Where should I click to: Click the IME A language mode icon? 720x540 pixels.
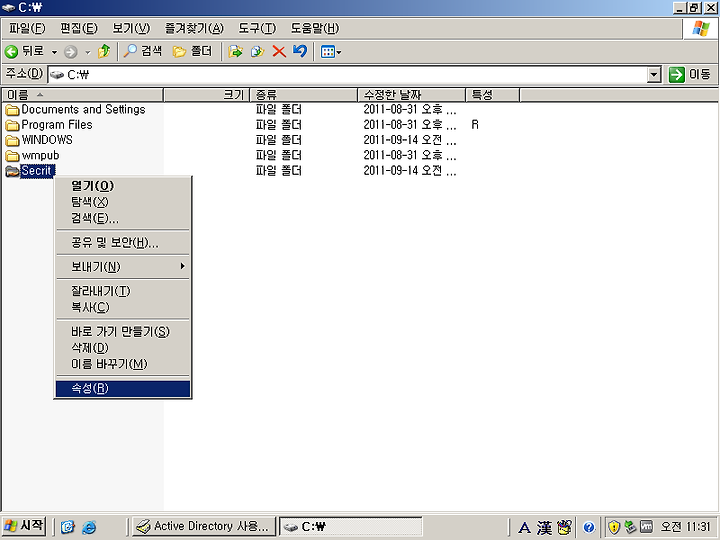[524, 528]
